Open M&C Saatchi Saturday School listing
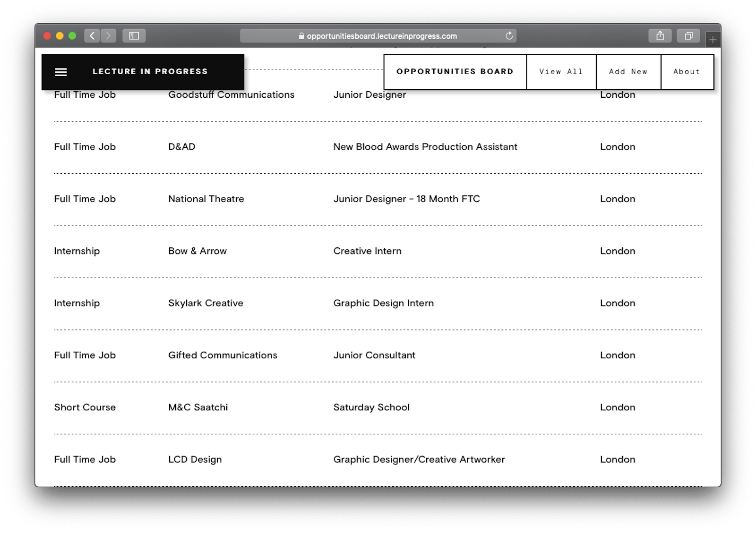The height and width of the screenshot is (533, 756). (371, 407)
